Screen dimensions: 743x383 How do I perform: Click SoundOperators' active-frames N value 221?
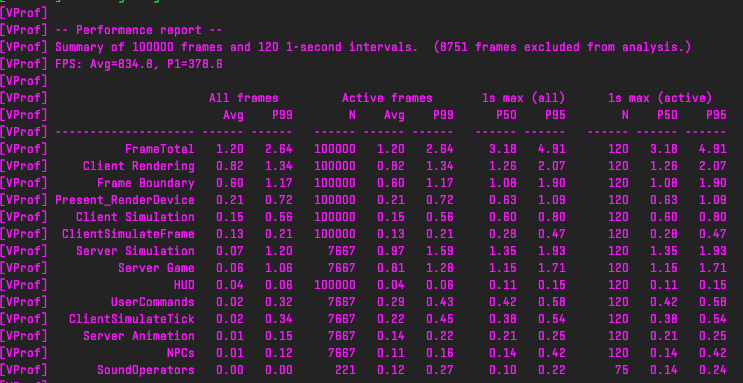(x=345, y=370)
